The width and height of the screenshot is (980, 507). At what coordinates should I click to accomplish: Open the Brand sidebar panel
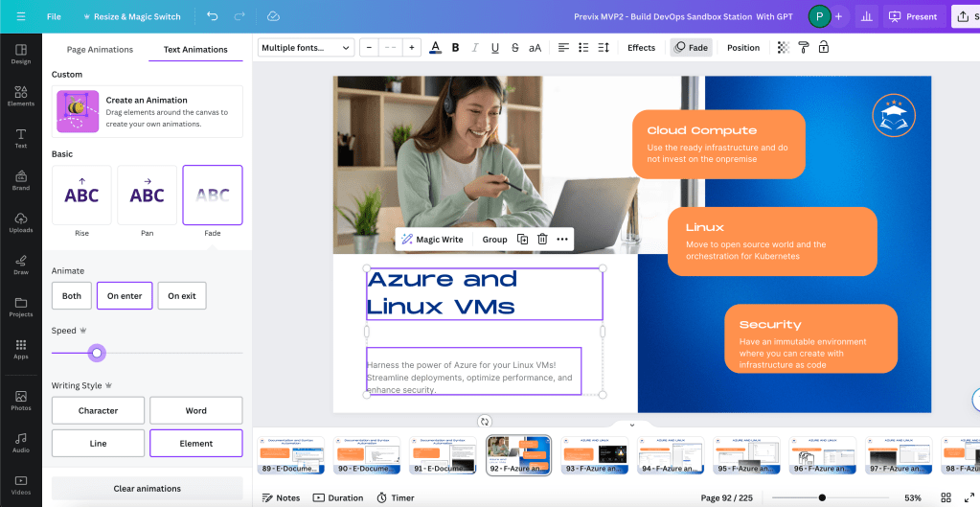tap(21, 180)
